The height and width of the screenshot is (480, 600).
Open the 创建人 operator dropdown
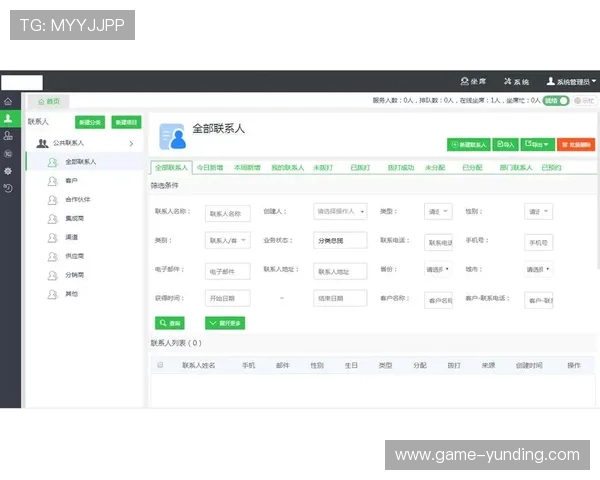tap(340, 211)
